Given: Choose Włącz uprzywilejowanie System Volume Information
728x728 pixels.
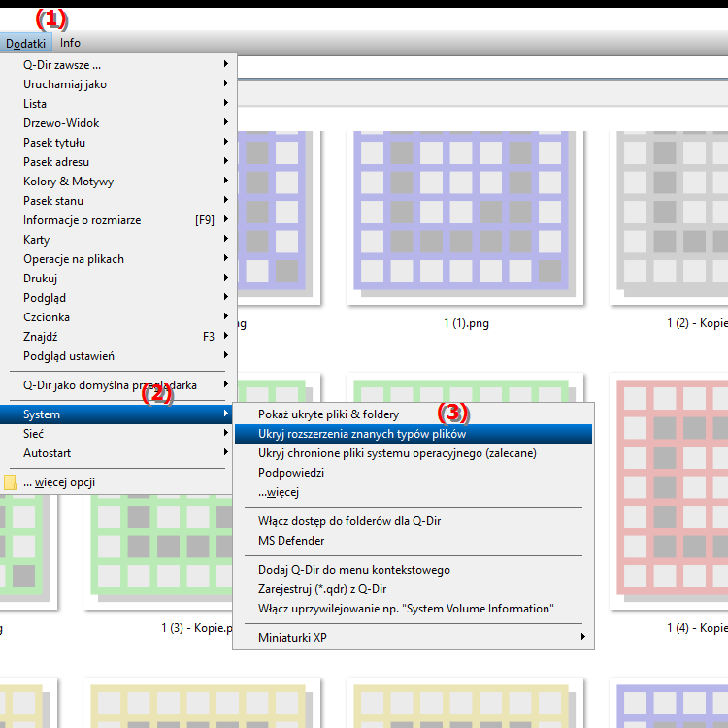Looking at the screenshot, I should coord(414,609).
